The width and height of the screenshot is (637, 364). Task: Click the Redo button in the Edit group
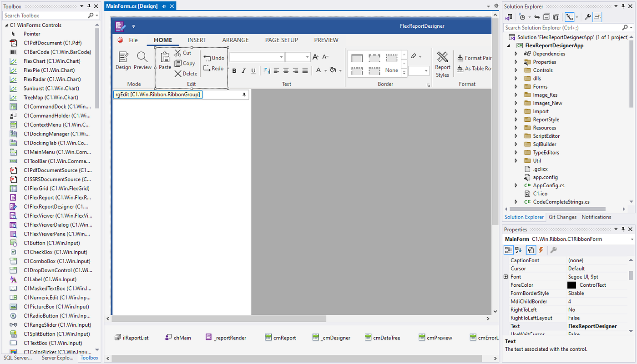point(213,68)
